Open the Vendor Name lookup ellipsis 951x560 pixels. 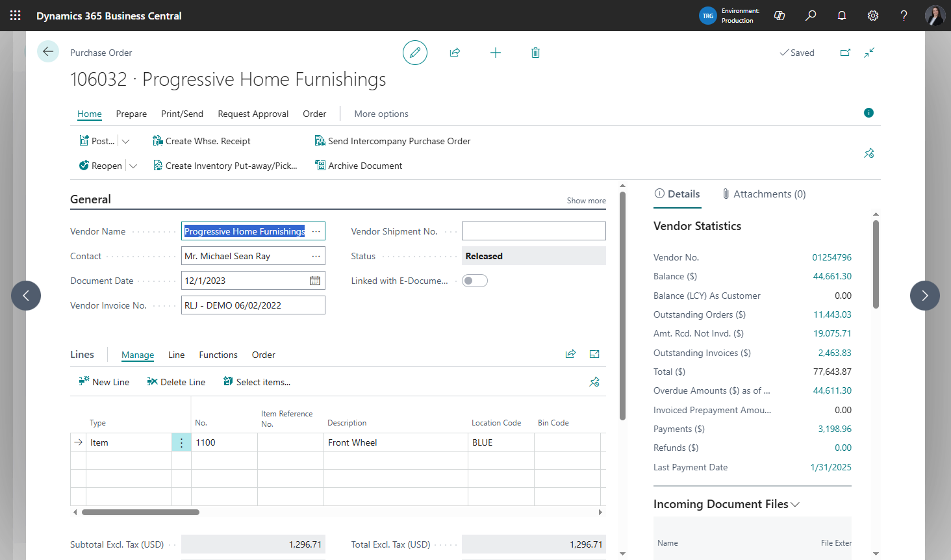(x=316, y=231)
